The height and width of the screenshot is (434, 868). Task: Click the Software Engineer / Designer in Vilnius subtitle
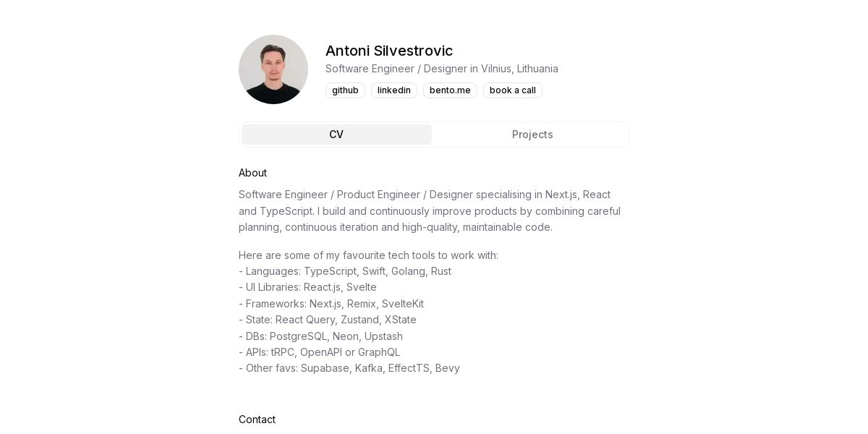(x=442, y=69)
